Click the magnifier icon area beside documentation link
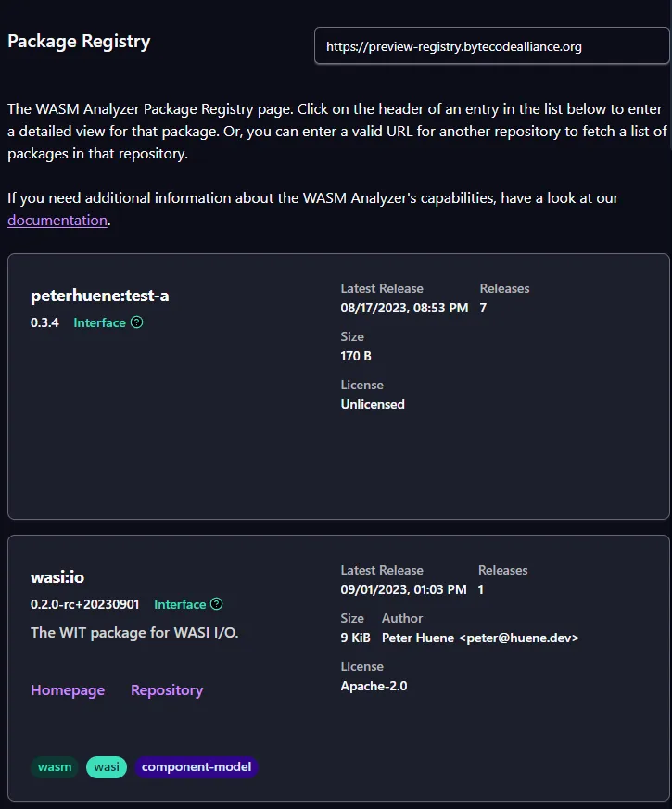Screen dimensions: 672x809 tap(134, 322)
